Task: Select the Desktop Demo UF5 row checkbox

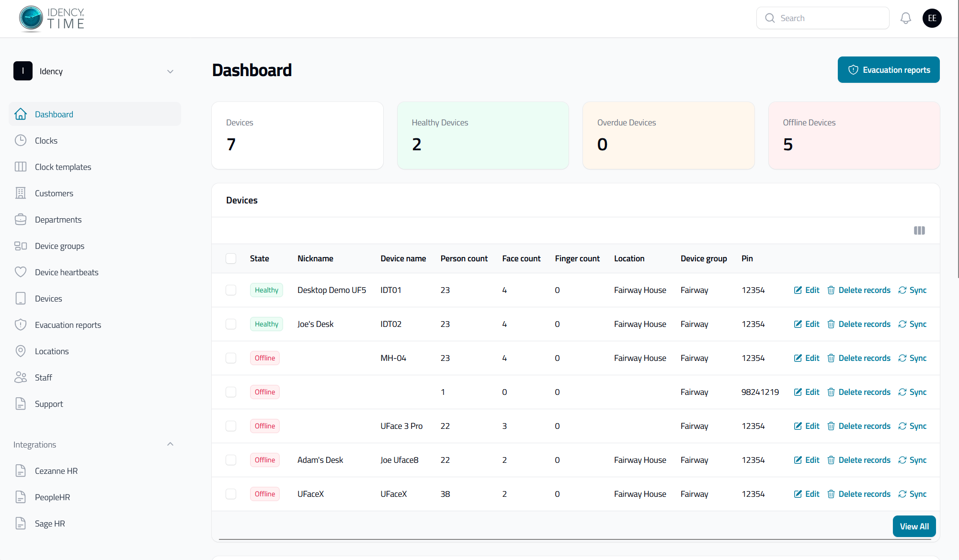Action: [231, 290]
